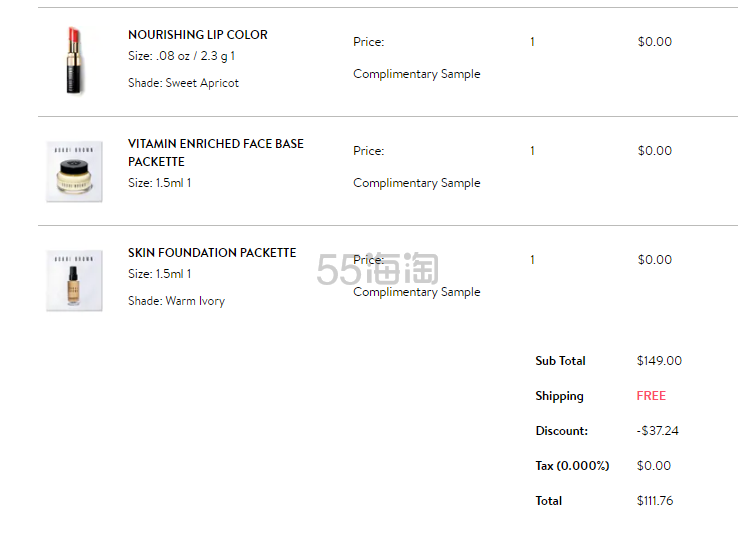Click the Skin Foundation Packette bottle image
This screenshot has height=537, width=755.
(x=74, y=280)
